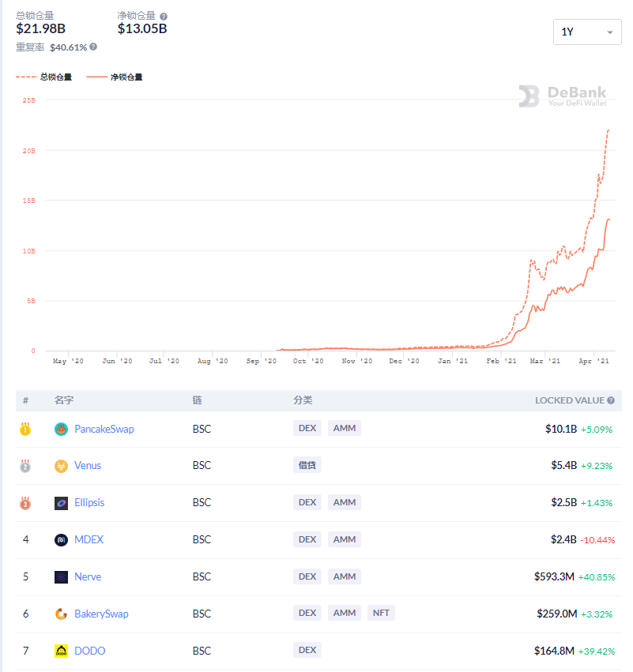Open the Venus project link
Viewport: 633px width, 672px height.
pyautogui.click(x=88, y=465)
